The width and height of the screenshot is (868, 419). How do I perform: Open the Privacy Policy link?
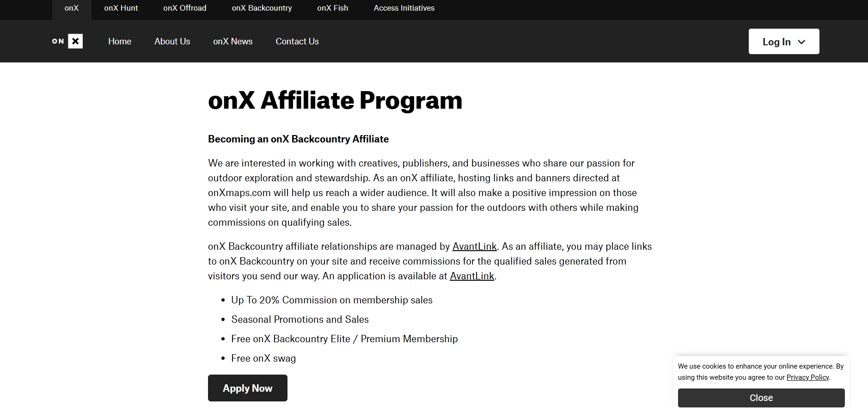807,377
